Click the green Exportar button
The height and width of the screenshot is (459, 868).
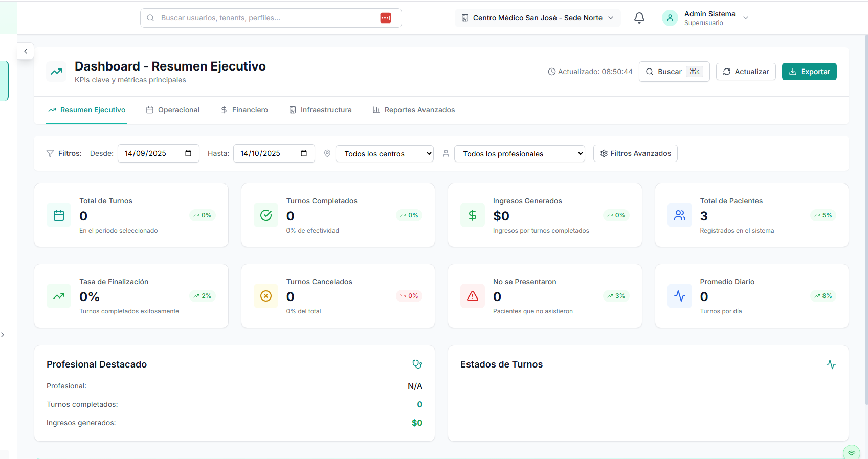[x=809, y=72]
